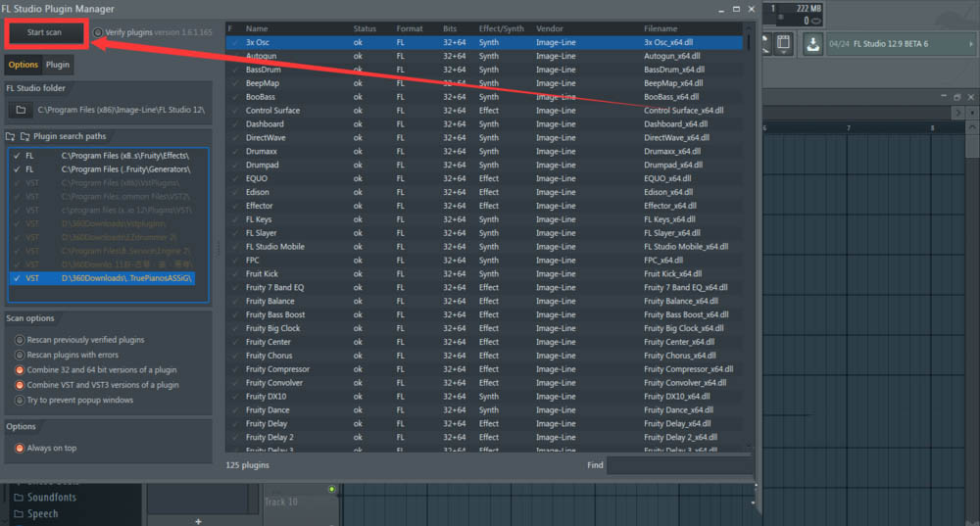Image resolution: width=980 pixels, height=526 pixels.
Task: Minimize the Plugin Manager window
Action: (721, 10)
